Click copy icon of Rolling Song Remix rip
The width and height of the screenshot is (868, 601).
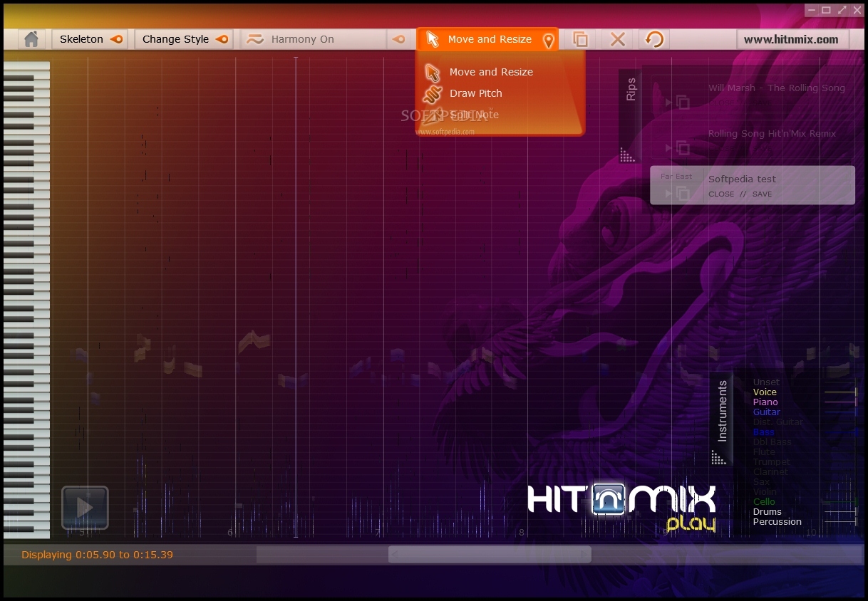[683, 148]
